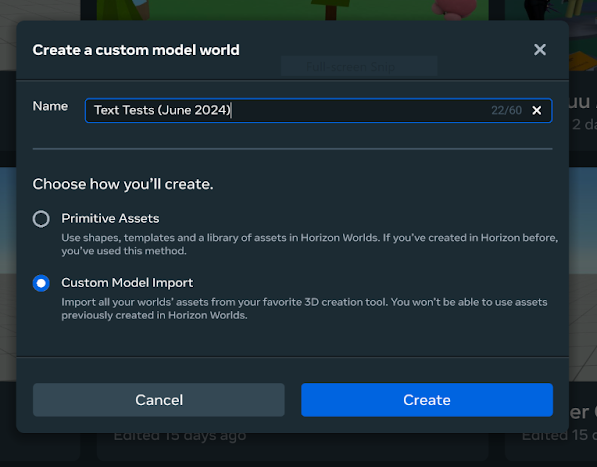Close the Create a custom model world dialog
Screen dimensions: 597x467
click(540, 49)
